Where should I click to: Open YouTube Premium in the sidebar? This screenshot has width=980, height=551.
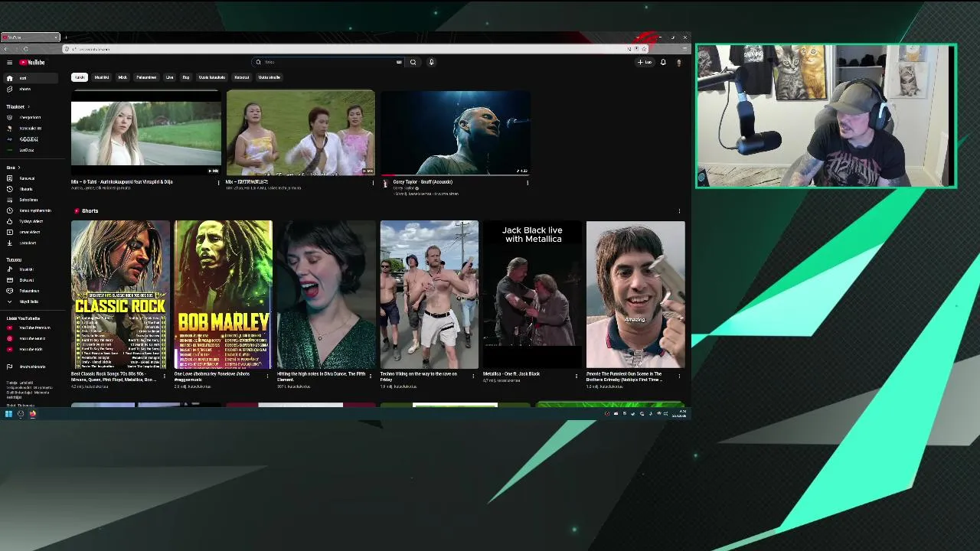coord(29,328)
